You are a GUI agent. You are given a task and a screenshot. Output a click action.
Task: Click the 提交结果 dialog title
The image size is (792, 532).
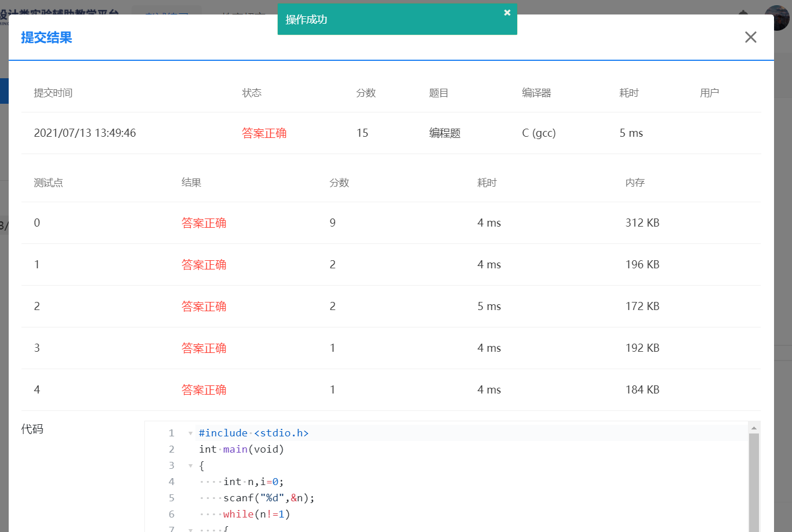[x=46, y=38]
